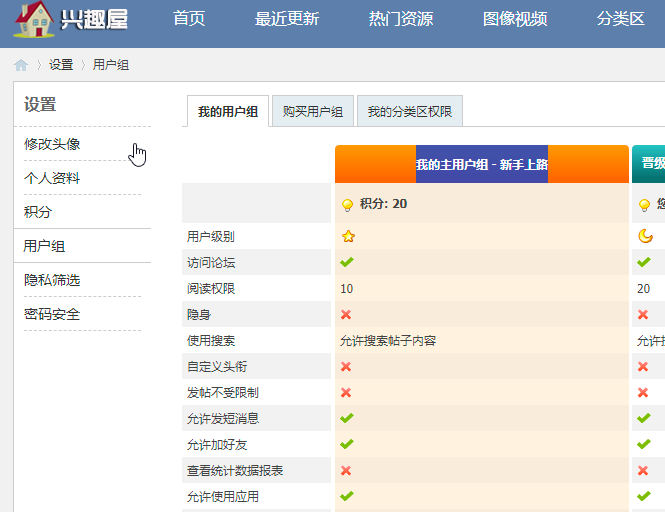Screen dimensions: 665x512
Task: Click 阅读权限 value 10
Action: pos(346,288)
